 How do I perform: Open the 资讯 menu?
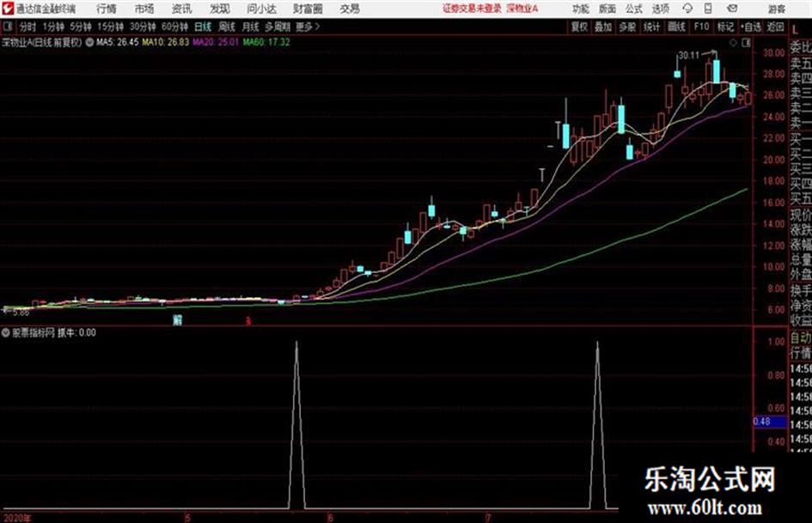click(x=182, y=9)
